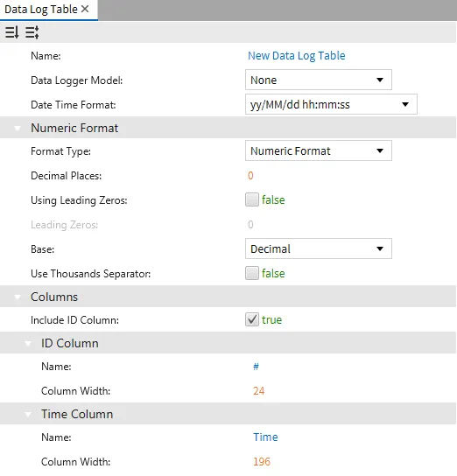Collapse the ID Column group

[x=28, y=343]
